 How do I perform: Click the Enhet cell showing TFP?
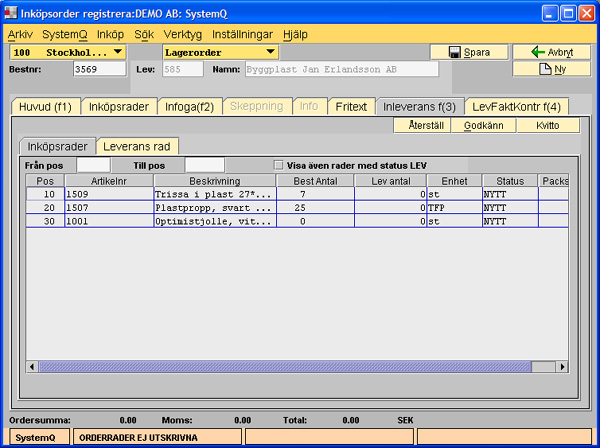pos(455,208)
